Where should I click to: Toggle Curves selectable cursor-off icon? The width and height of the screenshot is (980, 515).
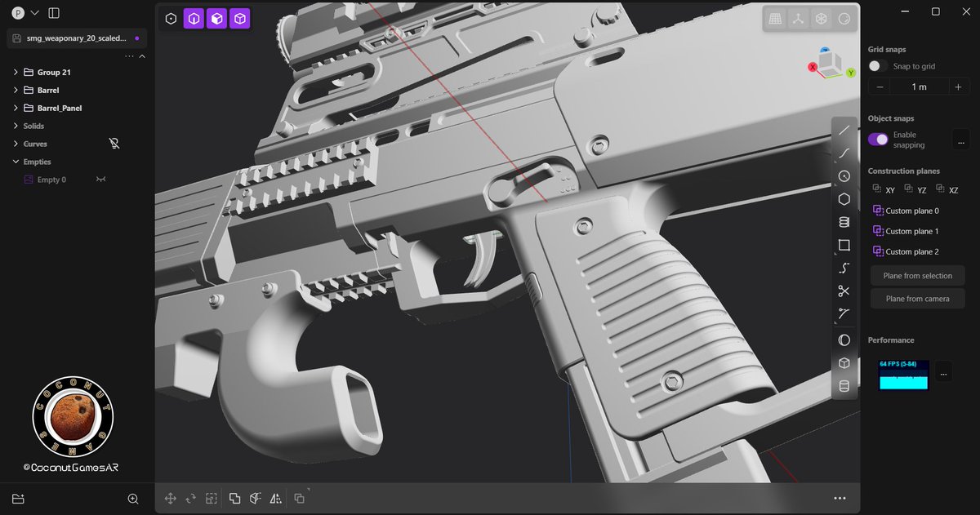(x=115, y=144)
